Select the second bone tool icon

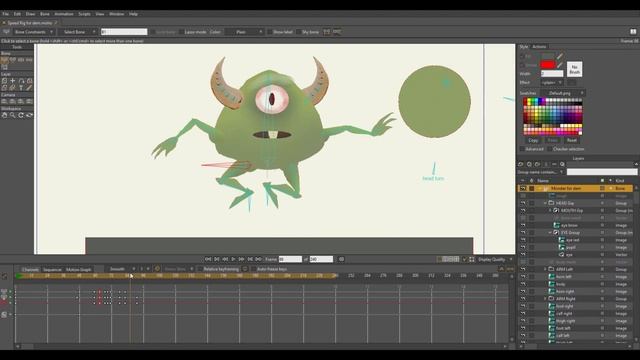click(x=13, y=60)
